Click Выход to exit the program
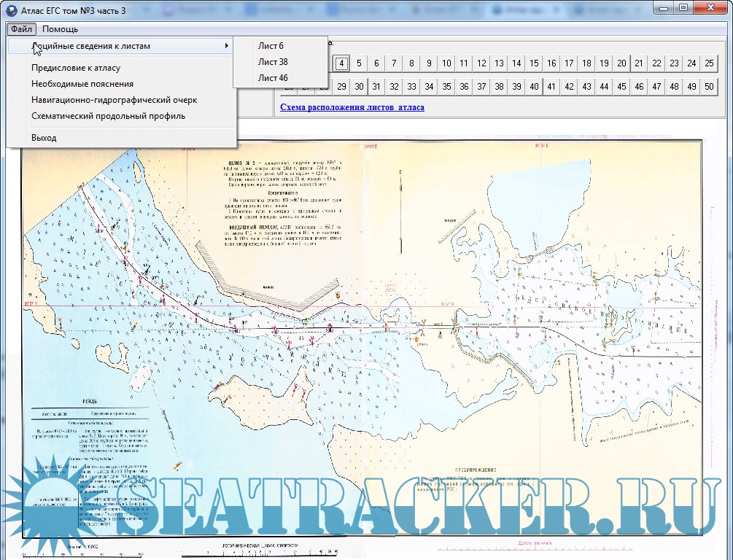The width and height of the screenshot is (733, 560). click(44, 138)
